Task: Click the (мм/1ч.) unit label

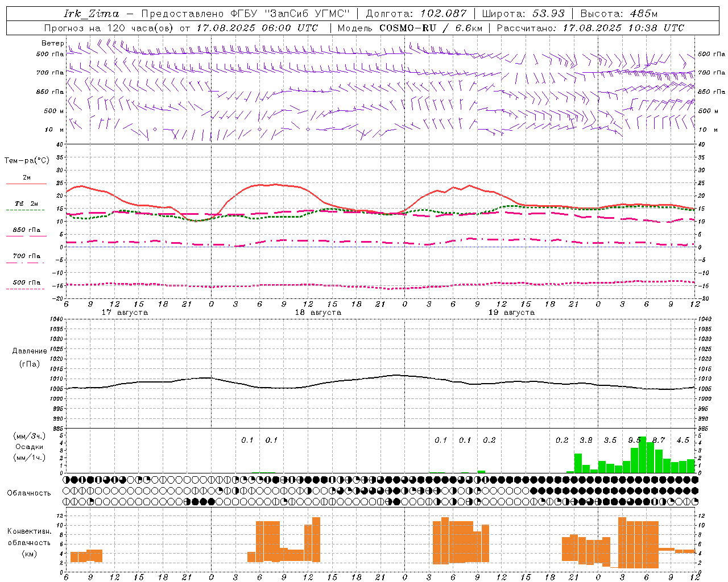Action: click(x=29, y=458)
